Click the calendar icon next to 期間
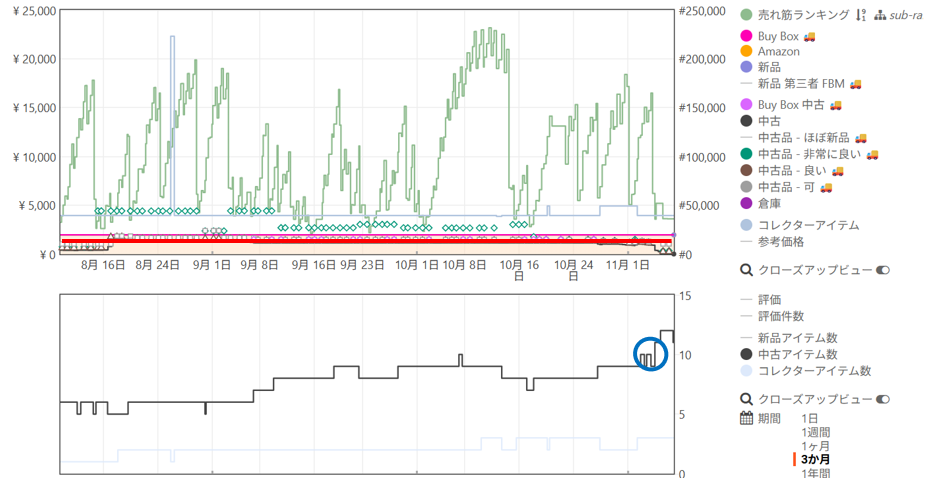The image size is (930, 484). (746, 418)
